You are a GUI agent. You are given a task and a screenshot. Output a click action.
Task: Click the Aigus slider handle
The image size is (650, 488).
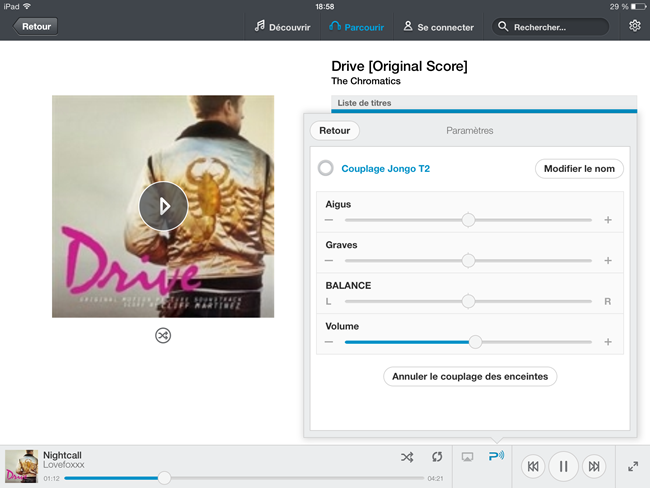pos(468,220)
